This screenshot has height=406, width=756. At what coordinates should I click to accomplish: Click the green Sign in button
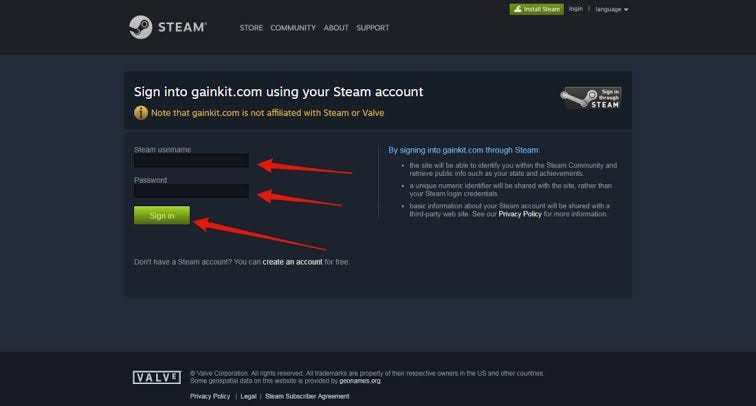pos(162,216)
